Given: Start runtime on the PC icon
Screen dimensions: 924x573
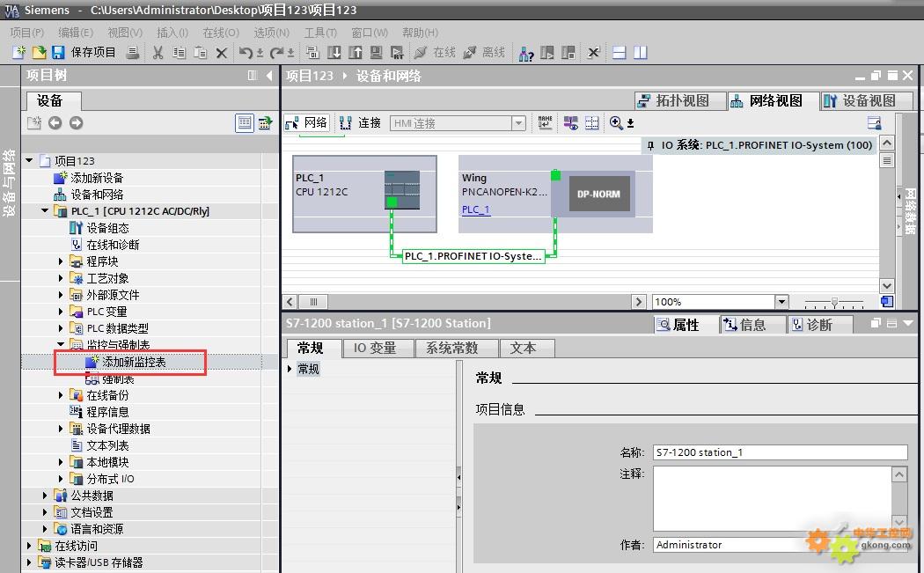Looking at the screenshot, I should pyautogui.click(x=398, y=53).
